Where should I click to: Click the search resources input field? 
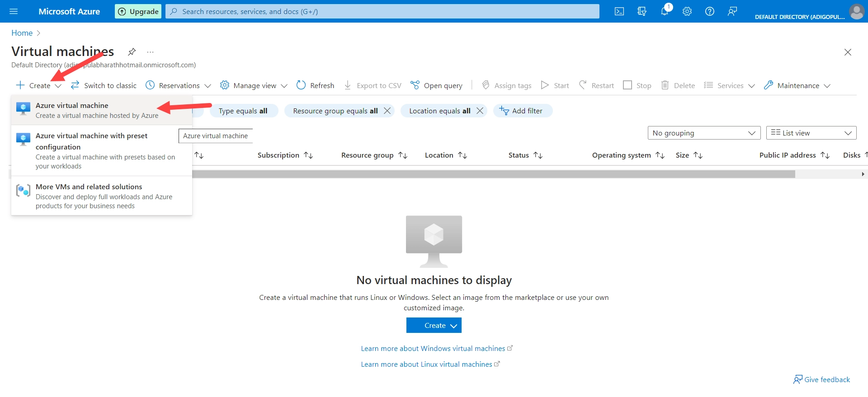[382, 11]
